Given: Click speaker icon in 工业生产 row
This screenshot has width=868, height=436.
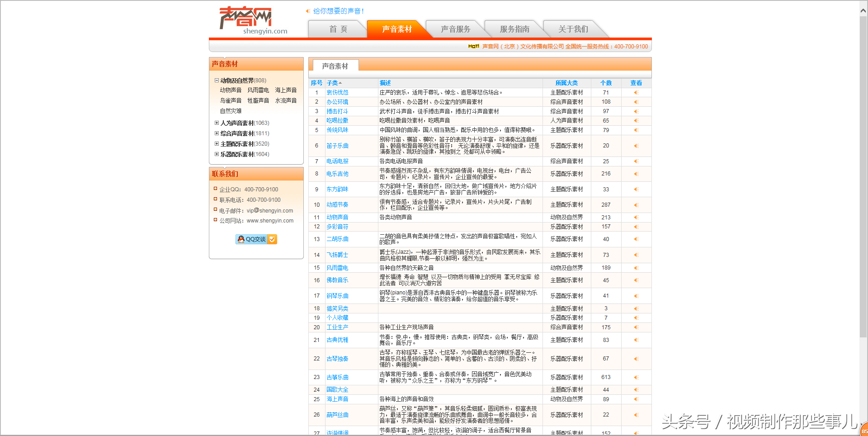Looking at the screenshot, I should [x=636, y=327].
